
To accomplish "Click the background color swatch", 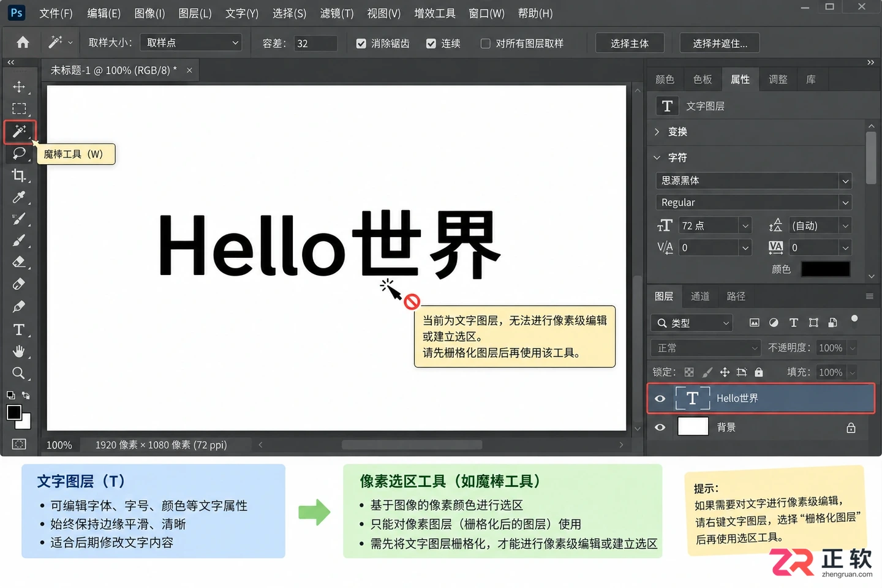I will coord(26,423).
